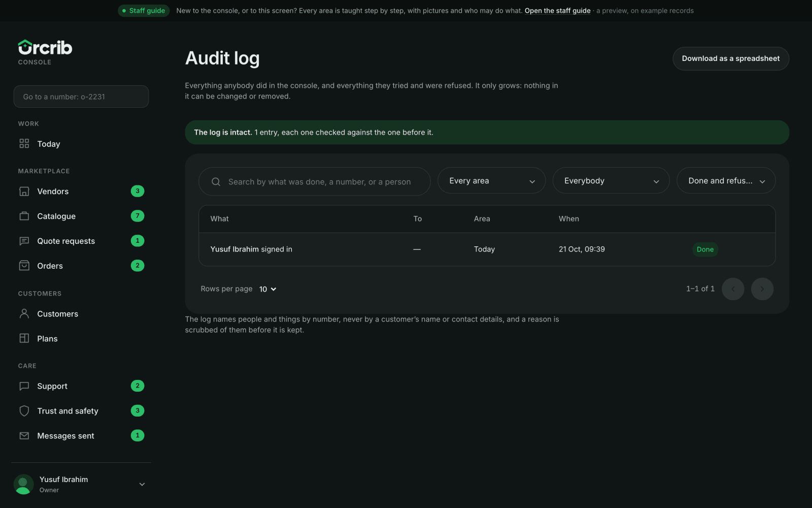The width and height of the screenshot is (812, 508).
Task: Click the Trust and safety badge showing 3
Action: pos(138,410)
